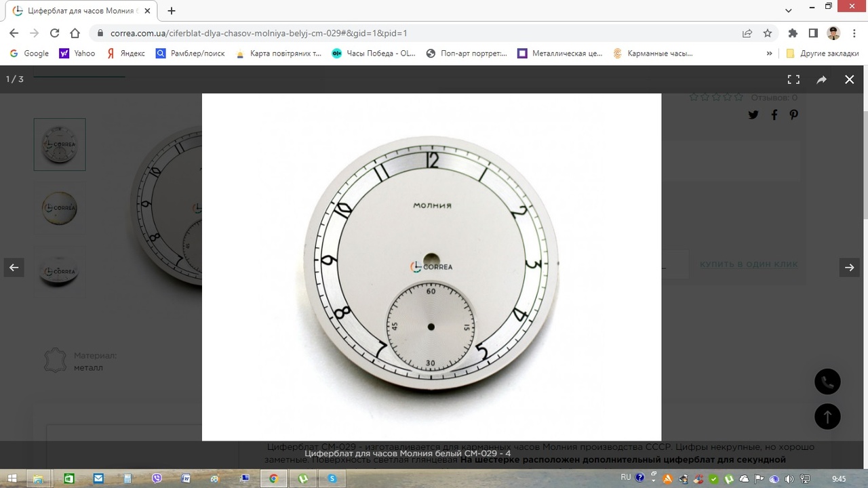868x488 pixels.
Task: Open Viber from the Windows taskbar
Action: pos(157,479)
